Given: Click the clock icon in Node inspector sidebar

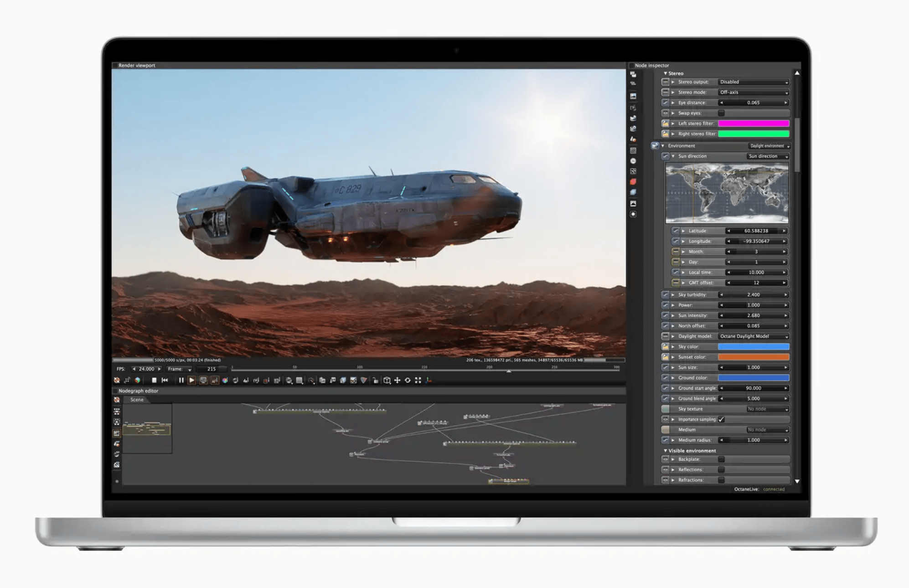Looking at the screenshot, I should point(633,161).
